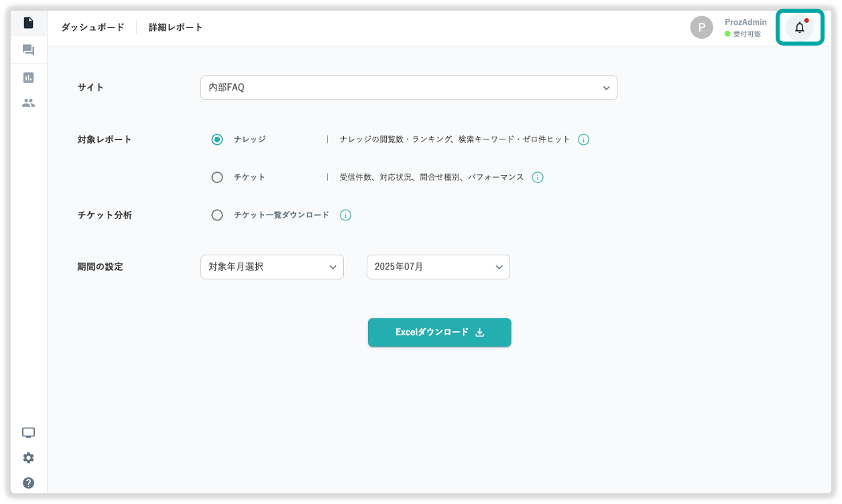Switch to the ダッシュボード tab

pyautogui.click(x=93, y=27)
